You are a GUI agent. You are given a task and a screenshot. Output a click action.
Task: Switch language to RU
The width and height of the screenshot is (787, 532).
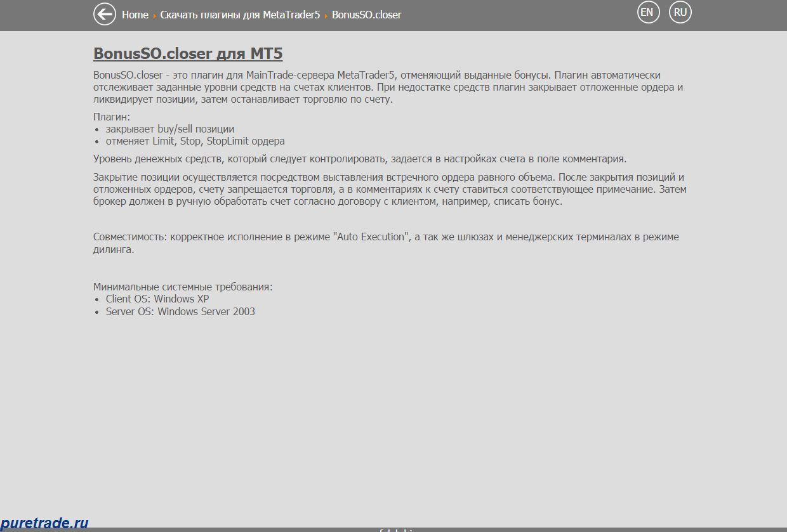(x=680, y=12)
